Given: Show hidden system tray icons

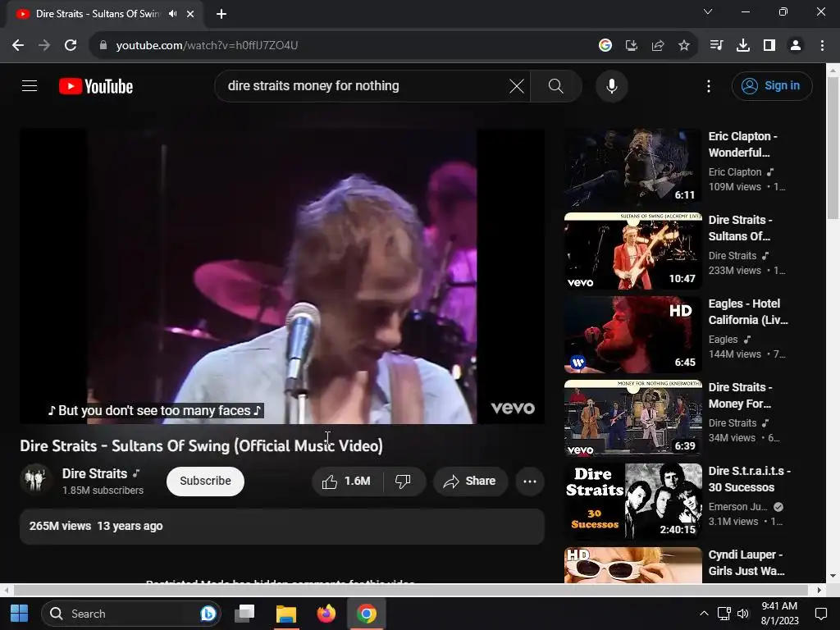Looking at the screenshot, I should (704, 614).
